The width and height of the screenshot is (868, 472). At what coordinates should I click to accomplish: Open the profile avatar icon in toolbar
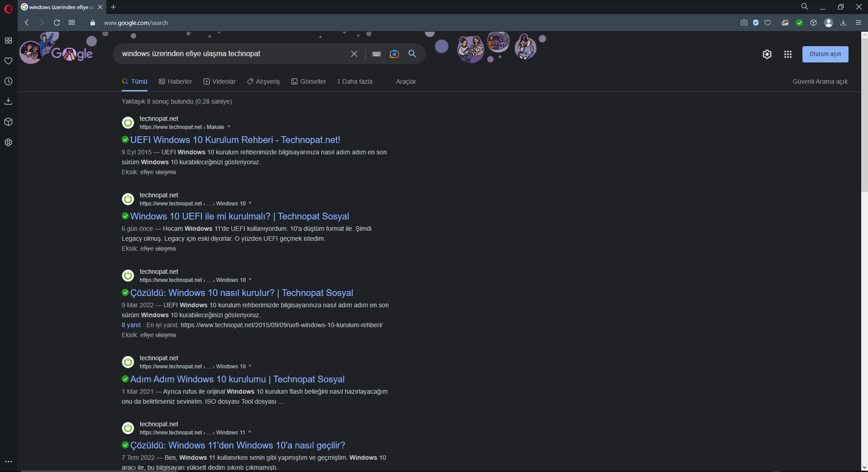click(829, 23)
